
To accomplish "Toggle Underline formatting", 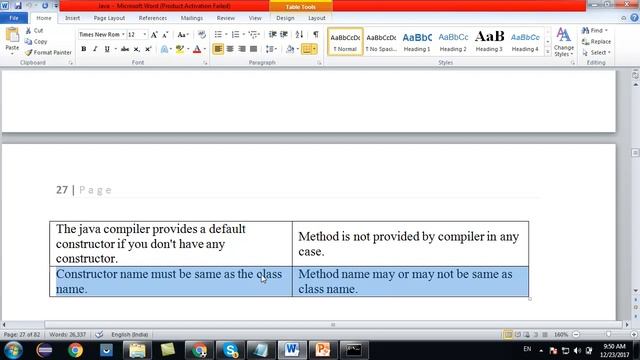I will pyautogui.click(x=107, y=49).
